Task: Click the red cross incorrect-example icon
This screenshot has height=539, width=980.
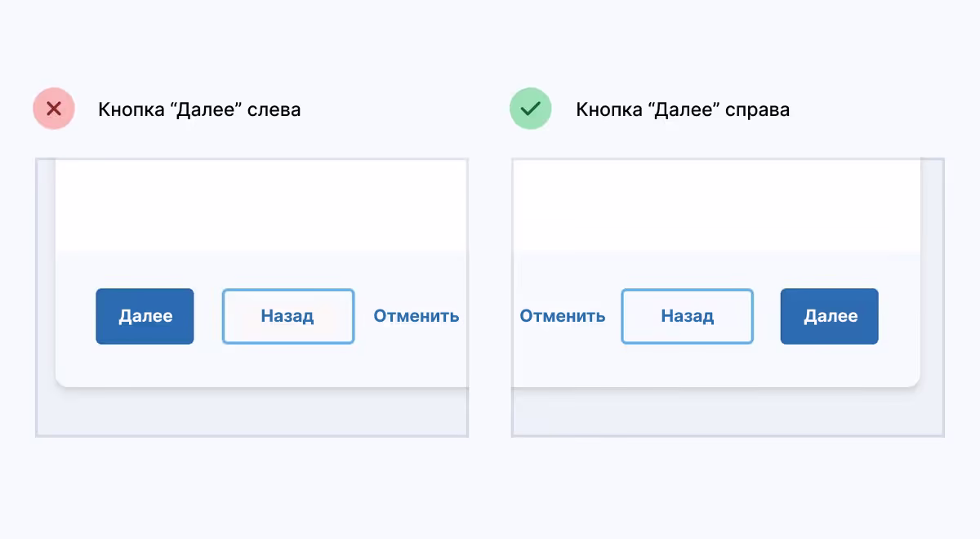Action: tap(54, 109)
